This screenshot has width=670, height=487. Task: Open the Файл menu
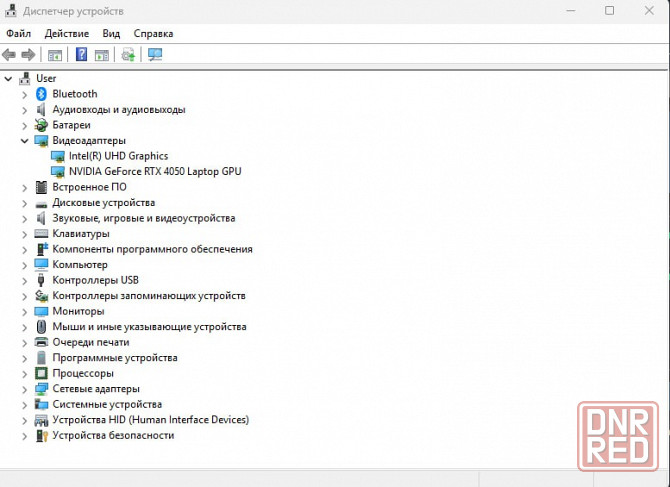coord(18,33)
